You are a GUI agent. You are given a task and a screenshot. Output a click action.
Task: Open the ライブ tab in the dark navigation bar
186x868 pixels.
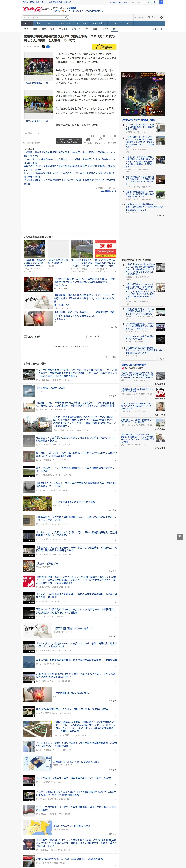coord(49,24)
